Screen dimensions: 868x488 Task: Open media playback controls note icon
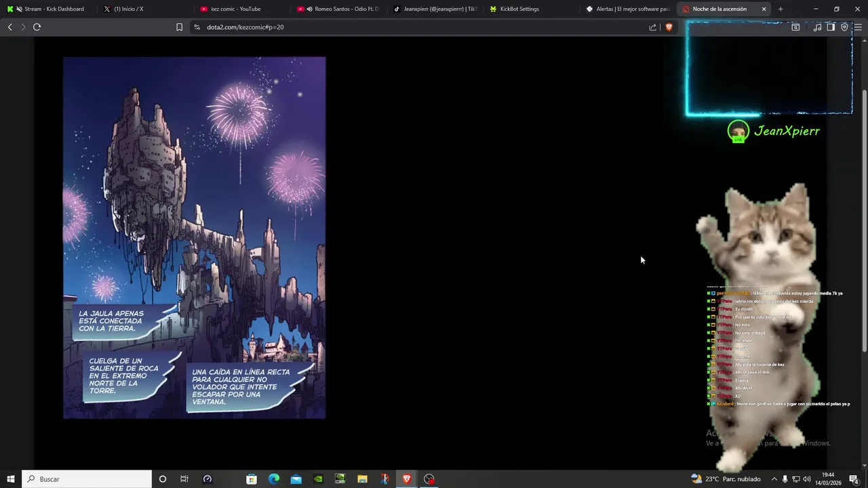817,27
